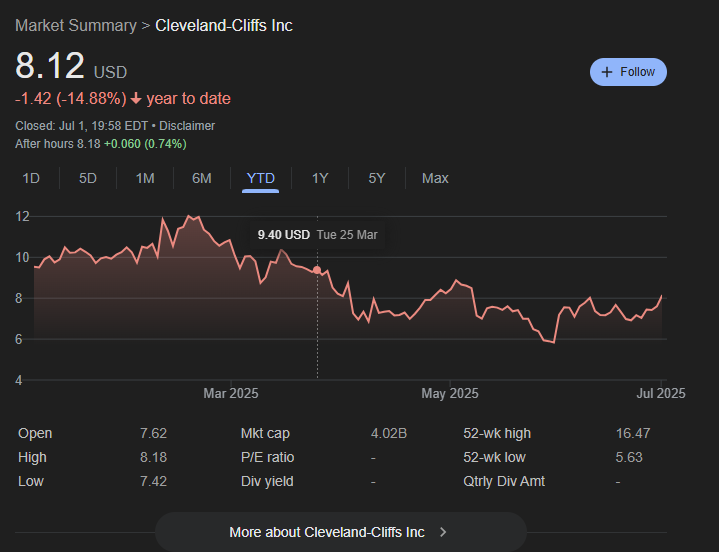
Task: Select the 5D time range tab
Action: click(88, 178)
